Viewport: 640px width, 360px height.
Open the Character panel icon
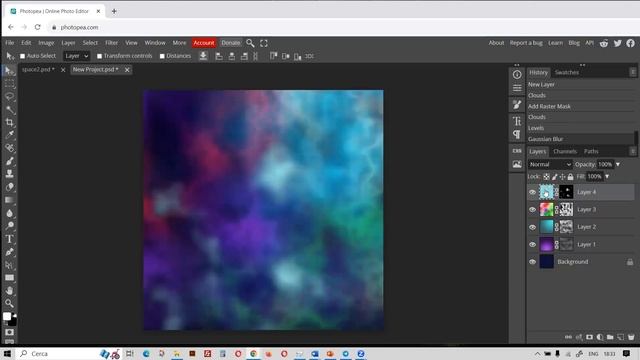tap(517, 121)
